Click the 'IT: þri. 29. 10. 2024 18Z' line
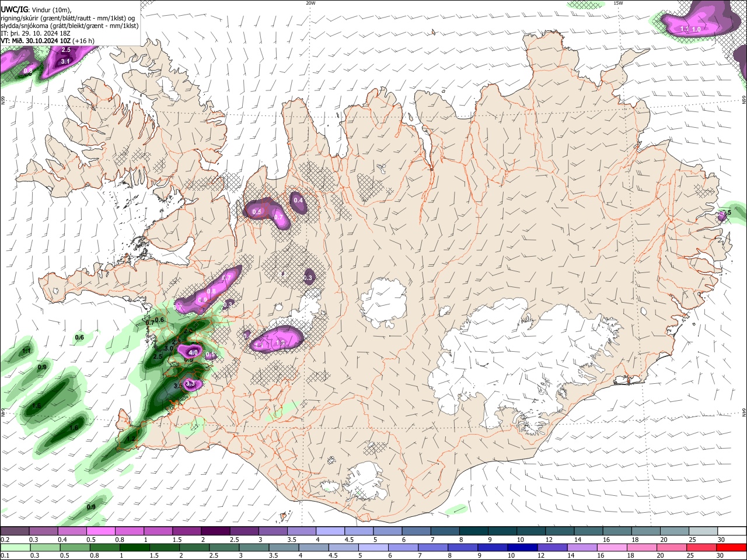The width and height of the screenshot is (747, 560). coord(36,33)
